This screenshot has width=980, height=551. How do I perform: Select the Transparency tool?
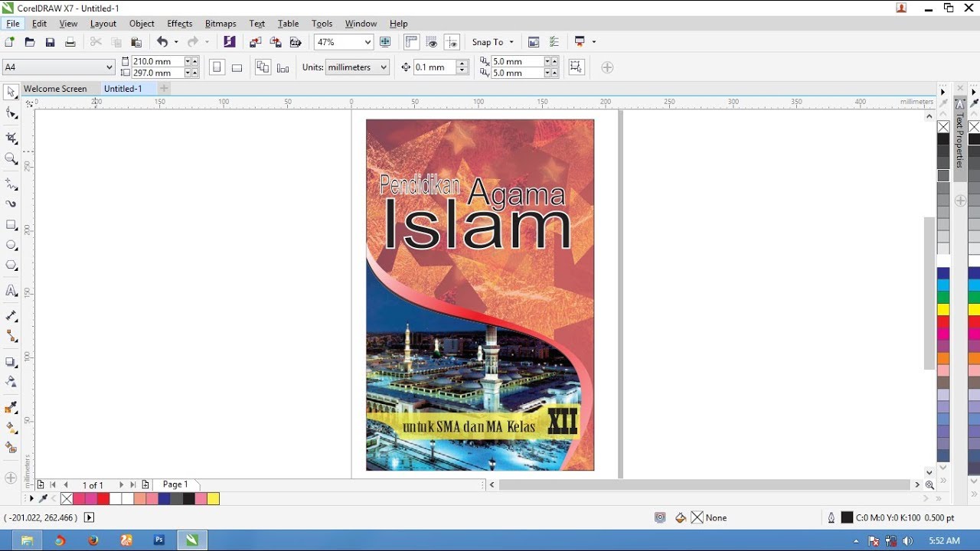point(11,381)
